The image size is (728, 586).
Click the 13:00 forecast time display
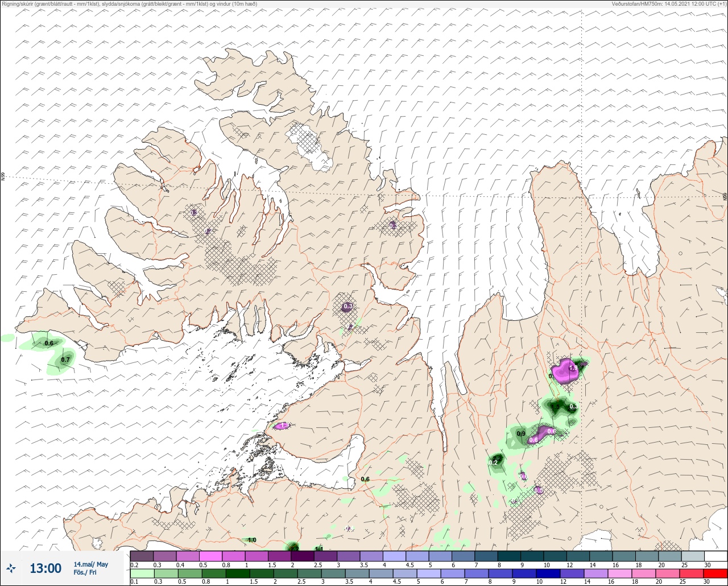[x=45, y=568]
